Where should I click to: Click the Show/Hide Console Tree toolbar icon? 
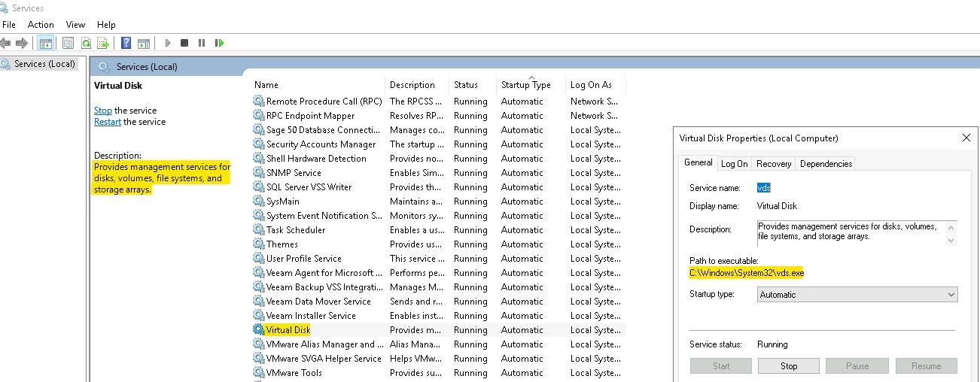point(46,44)
